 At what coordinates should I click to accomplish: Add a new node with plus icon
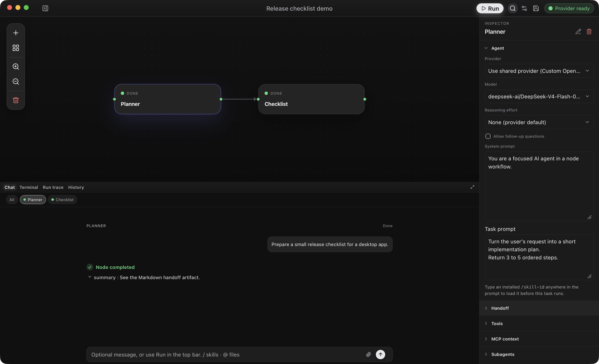click(x=16, y=33)
